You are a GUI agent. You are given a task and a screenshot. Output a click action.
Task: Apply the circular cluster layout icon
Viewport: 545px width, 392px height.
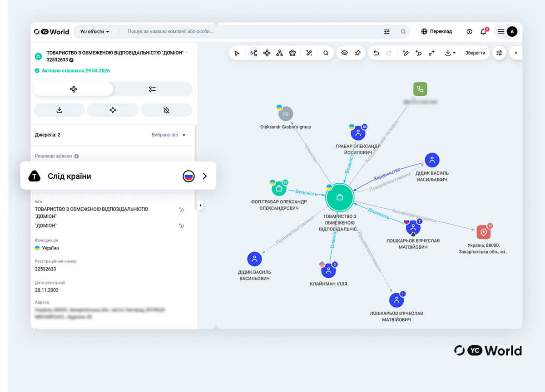(x=292, y=53)
